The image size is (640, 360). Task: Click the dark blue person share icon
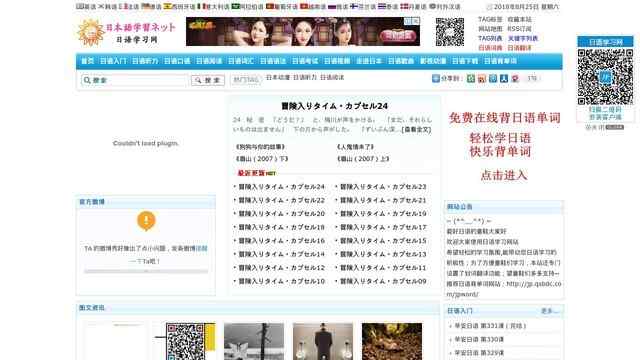(504, 78)
